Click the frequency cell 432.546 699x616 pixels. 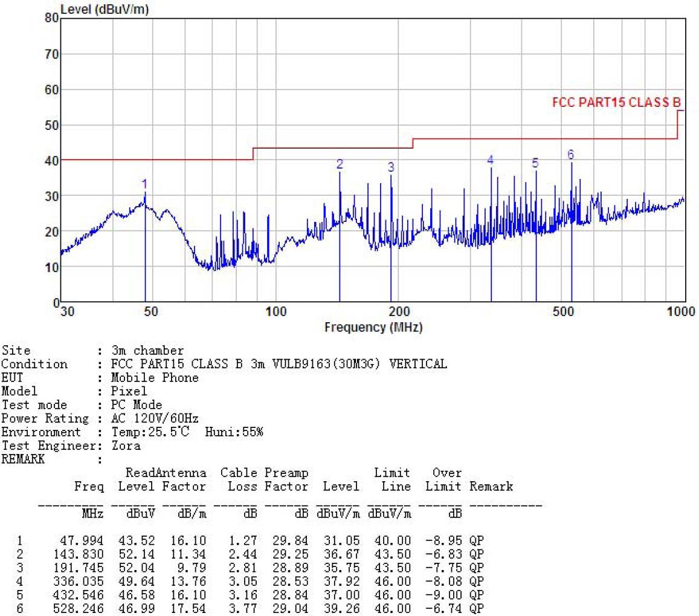[78, 595]
